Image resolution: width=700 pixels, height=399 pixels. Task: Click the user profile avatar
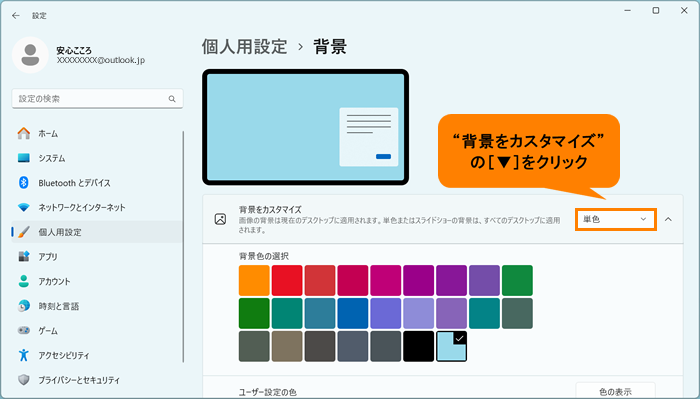30,55
